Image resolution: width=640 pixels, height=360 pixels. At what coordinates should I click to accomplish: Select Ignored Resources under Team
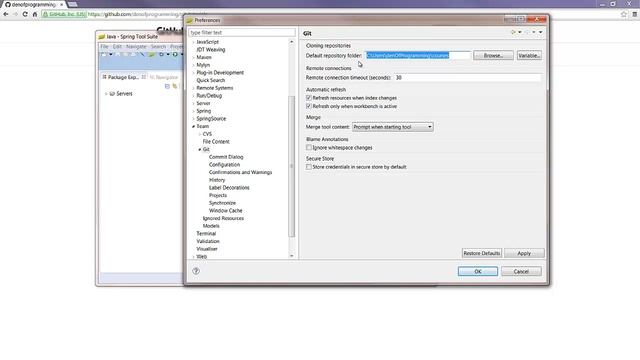point(223,219)
